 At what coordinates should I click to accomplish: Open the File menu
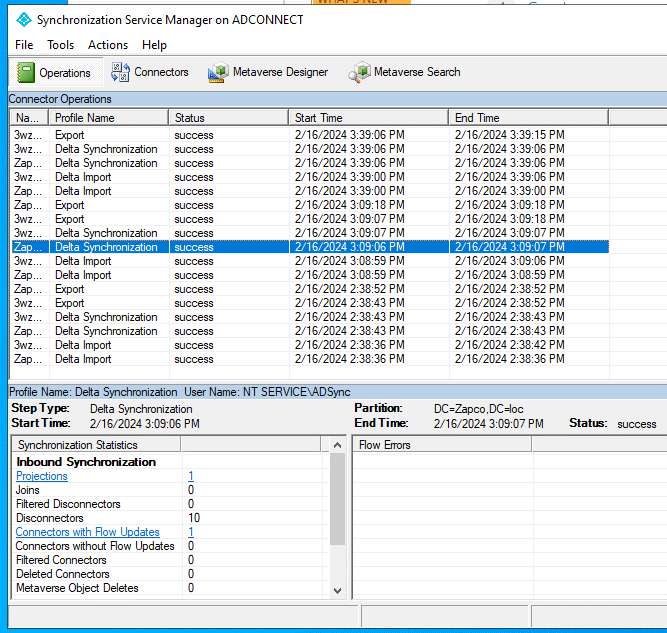pyautogui.click(x=24, y=45)
